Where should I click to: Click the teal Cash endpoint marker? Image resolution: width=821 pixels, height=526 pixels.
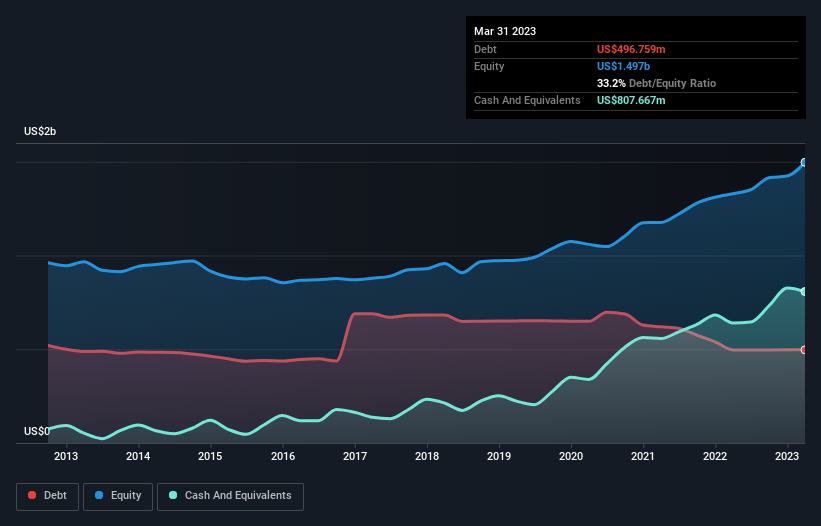click(x=804, y=292)
